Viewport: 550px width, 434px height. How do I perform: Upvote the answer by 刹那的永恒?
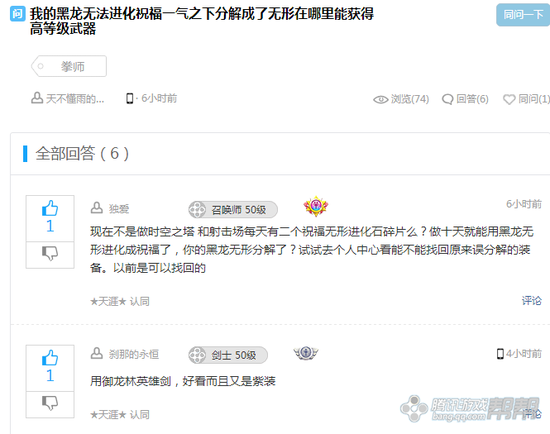pyautogui.click(x=50, y=367)
